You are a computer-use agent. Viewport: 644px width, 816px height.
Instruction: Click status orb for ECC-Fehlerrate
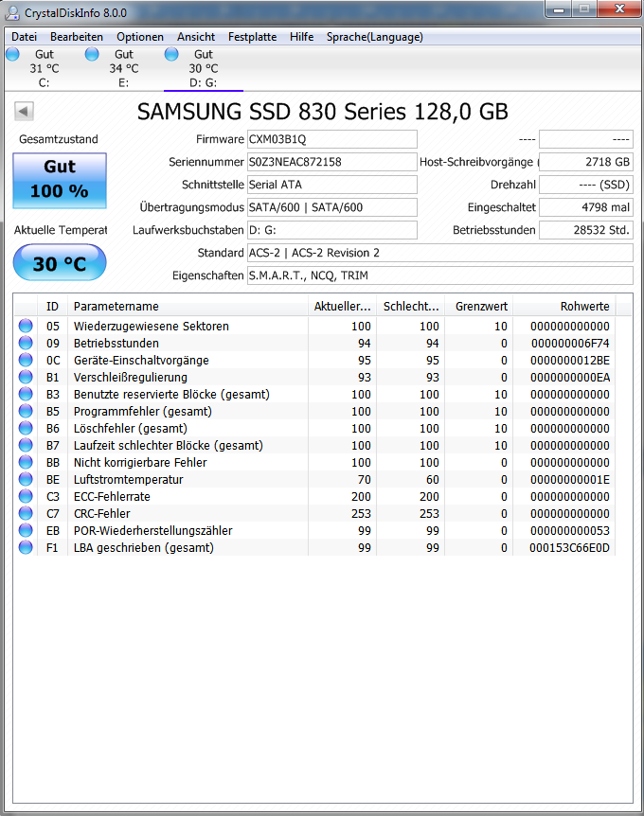pos(26,496)
